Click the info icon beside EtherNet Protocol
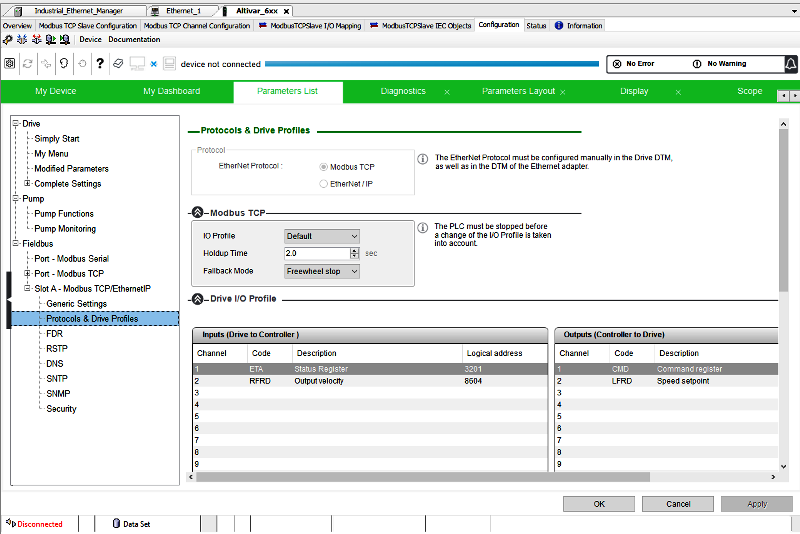 [x=423, y=159]
